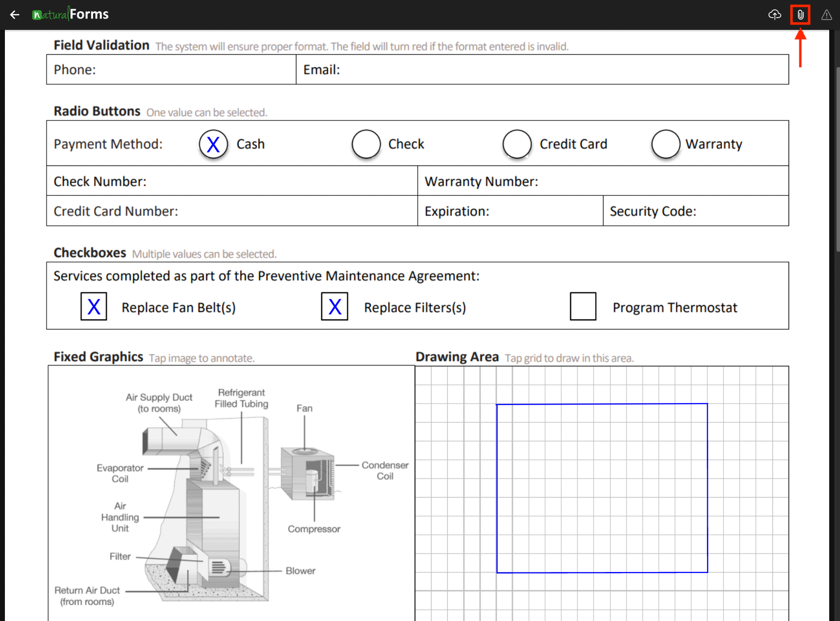The width and height of the screenshot is (840, 621).
Task: Click the Condenser Coil label in diagram
Action: point(385,471)
